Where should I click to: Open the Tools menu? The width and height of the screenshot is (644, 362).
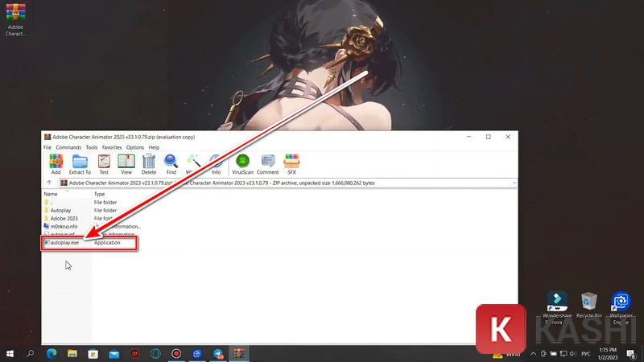click(92, 147)
